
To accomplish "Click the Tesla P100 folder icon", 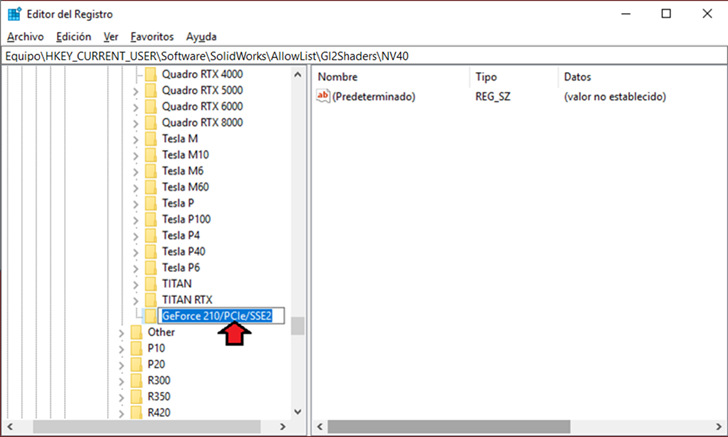I will point(150,219).
